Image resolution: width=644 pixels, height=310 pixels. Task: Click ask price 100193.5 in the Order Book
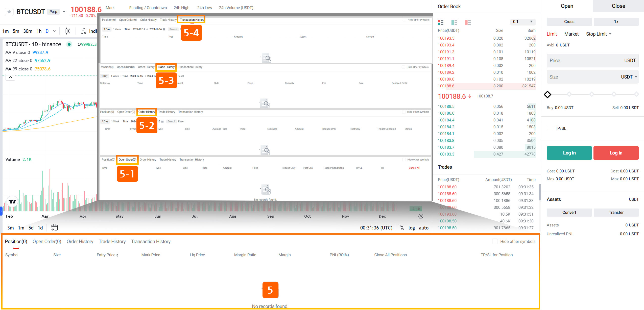(446, 38)
